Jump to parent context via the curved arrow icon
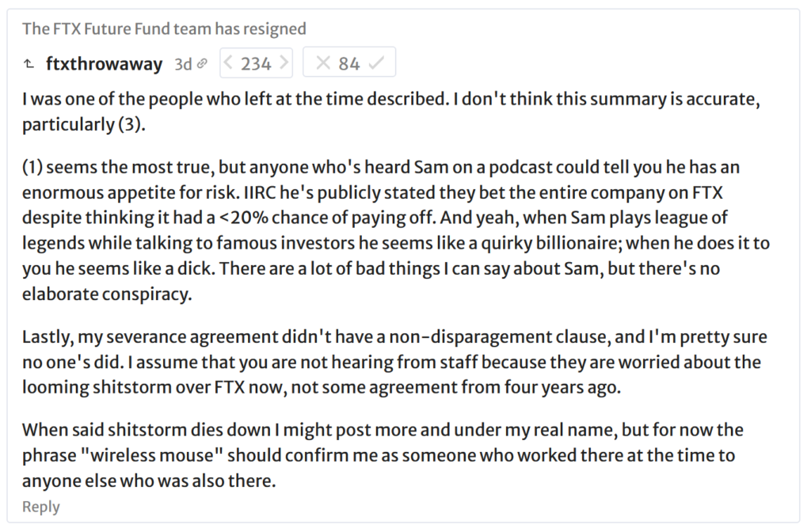Image resolution: width=811 pixels, height=532 pixels. (29, 62)
